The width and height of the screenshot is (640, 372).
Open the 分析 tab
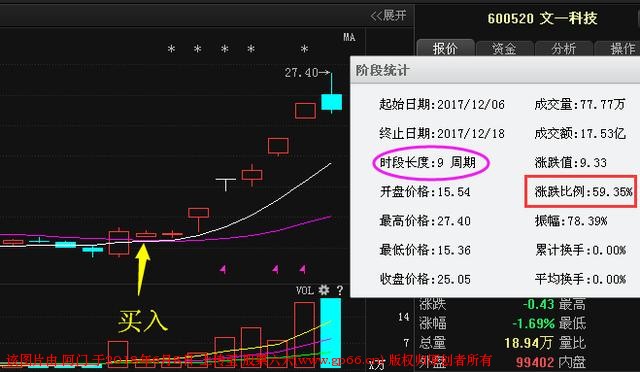pyautogui.click(x=564, y=48)
